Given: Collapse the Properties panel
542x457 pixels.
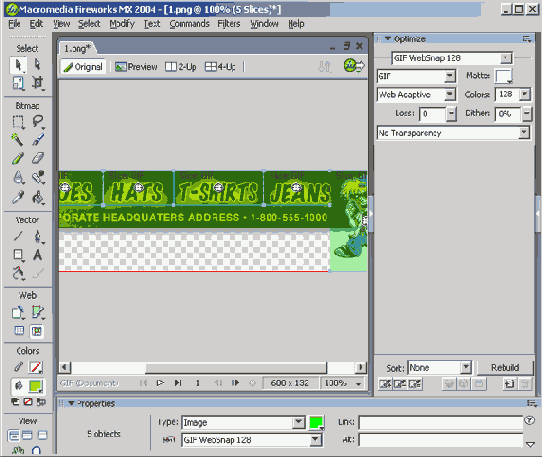Looking at the screenshot, I should click(72, 403).
